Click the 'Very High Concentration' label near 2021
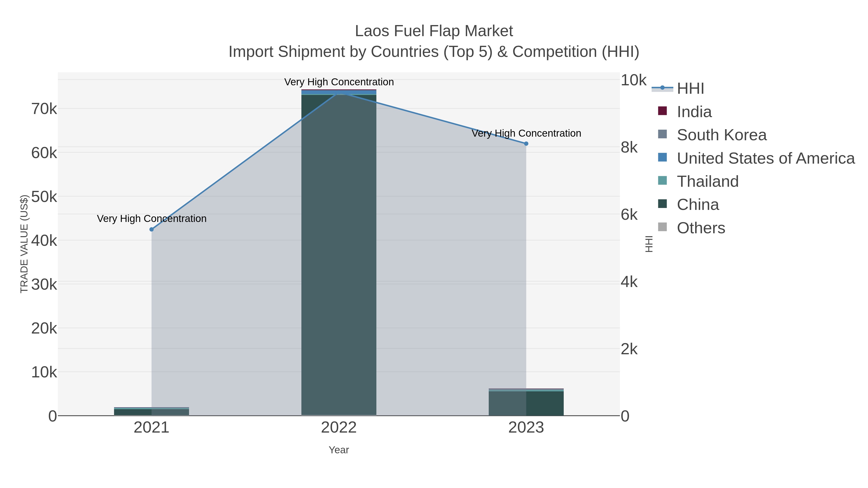The image size is (868, 488). coord(152,219)
